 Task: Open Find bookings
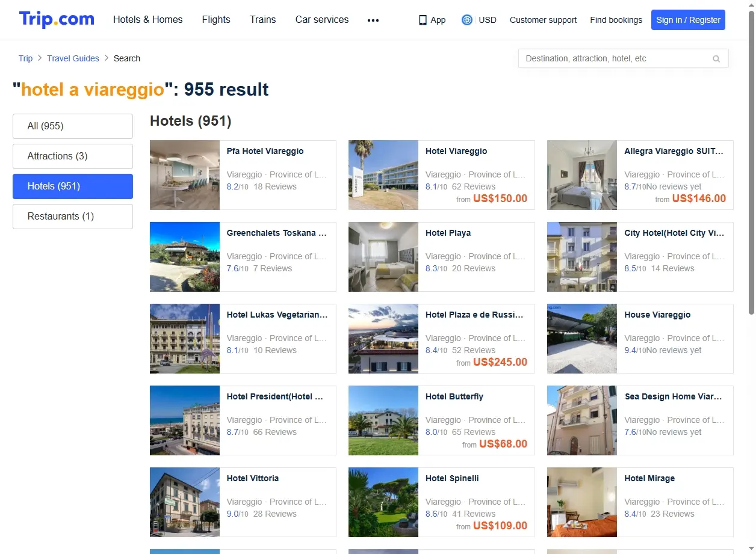tap(616, 20)
